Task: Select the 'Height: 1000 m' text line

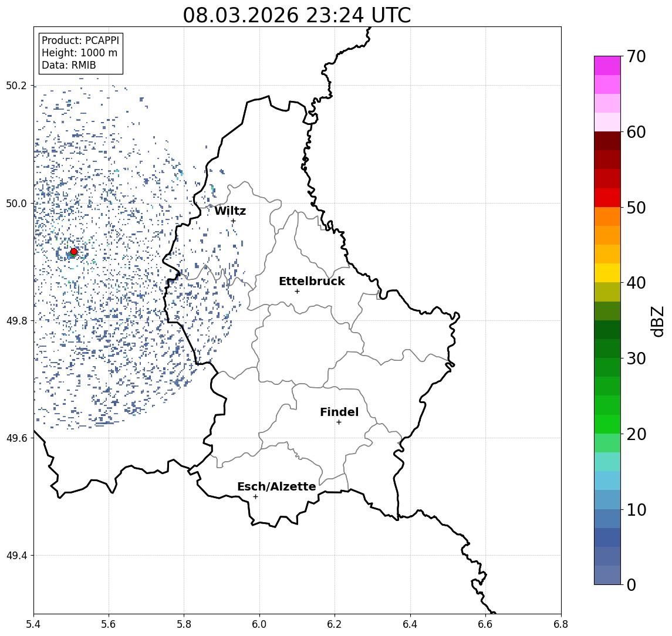Action: point(79,53)
